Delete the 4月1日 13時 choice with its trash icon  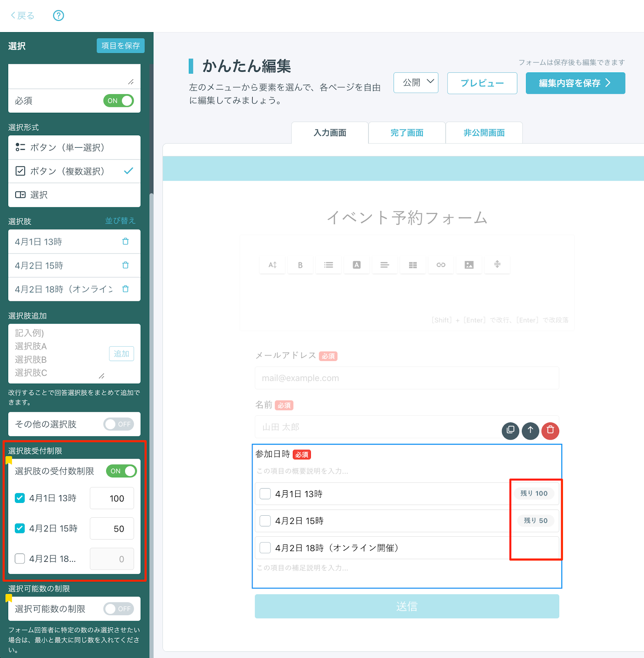125,241
